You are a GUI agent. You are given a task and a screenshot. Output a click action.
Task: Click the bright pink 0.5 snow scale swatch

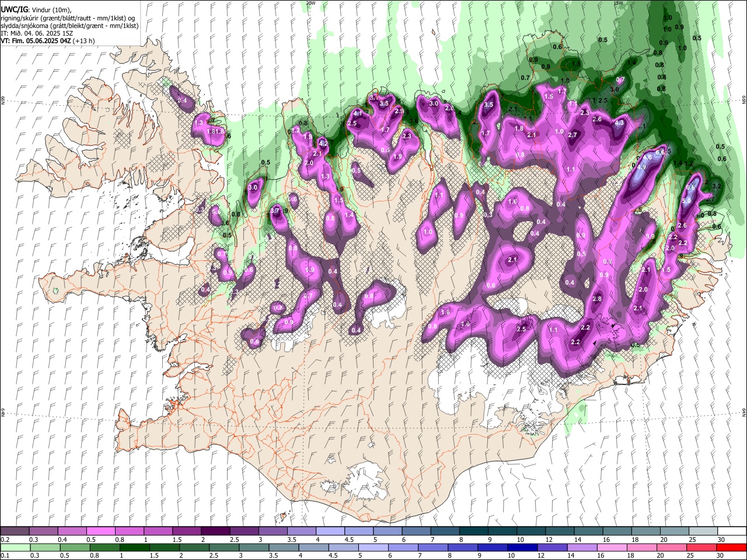(x=100, y=531)
